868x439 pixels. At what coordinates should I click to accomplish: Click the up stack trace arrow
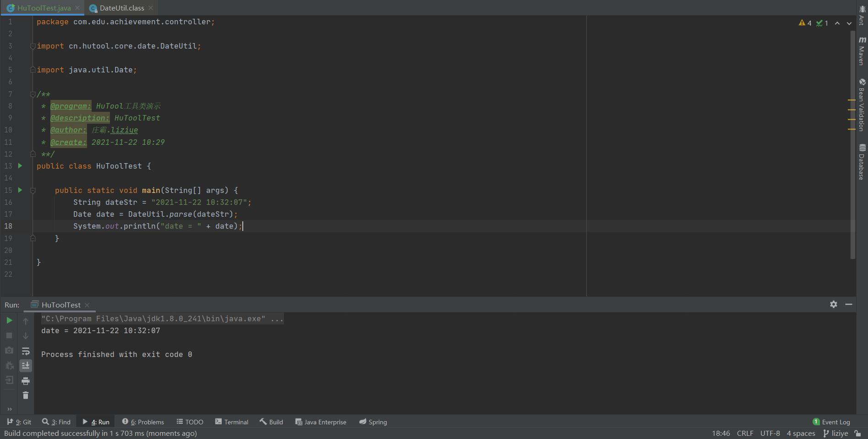tap(26, 321)
